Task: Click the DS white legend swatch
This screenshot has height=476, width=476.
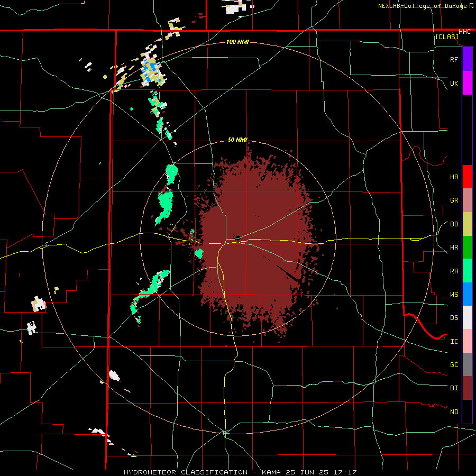Action: 467,317
